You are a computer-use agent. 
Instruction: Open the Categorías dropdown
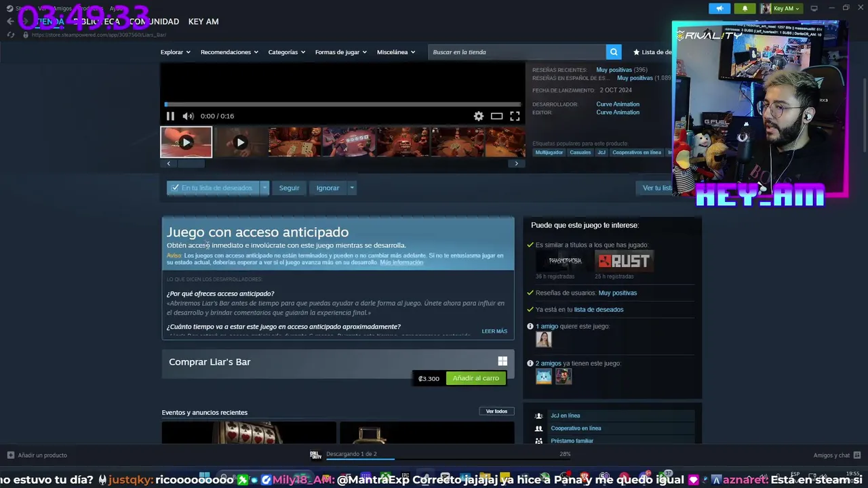pos(287,52)
